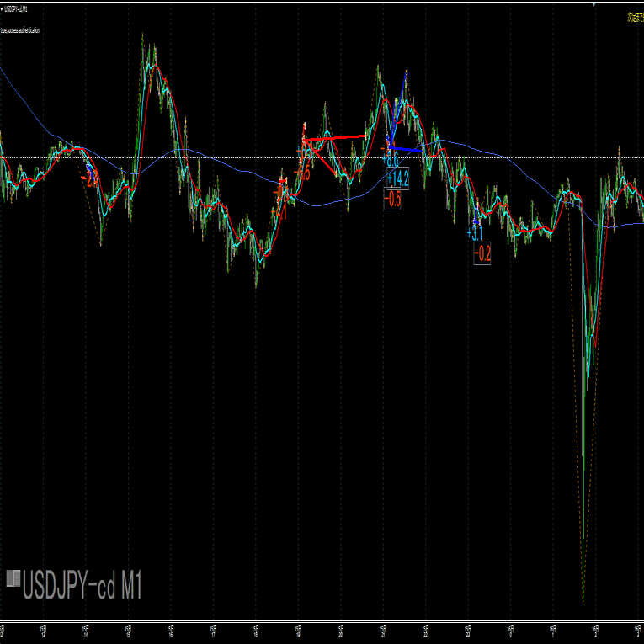Click the hour 17 time axis label
644x644 pixels.
213,631
